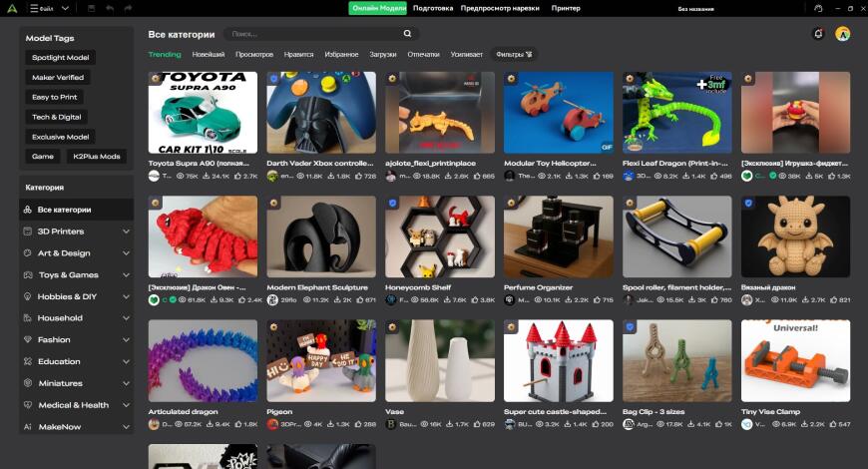Image resolution: width=868 pixels, height=469 pixels.
Task: Click the Hobbies & DIY bulb icon
Action: (28, 296)
